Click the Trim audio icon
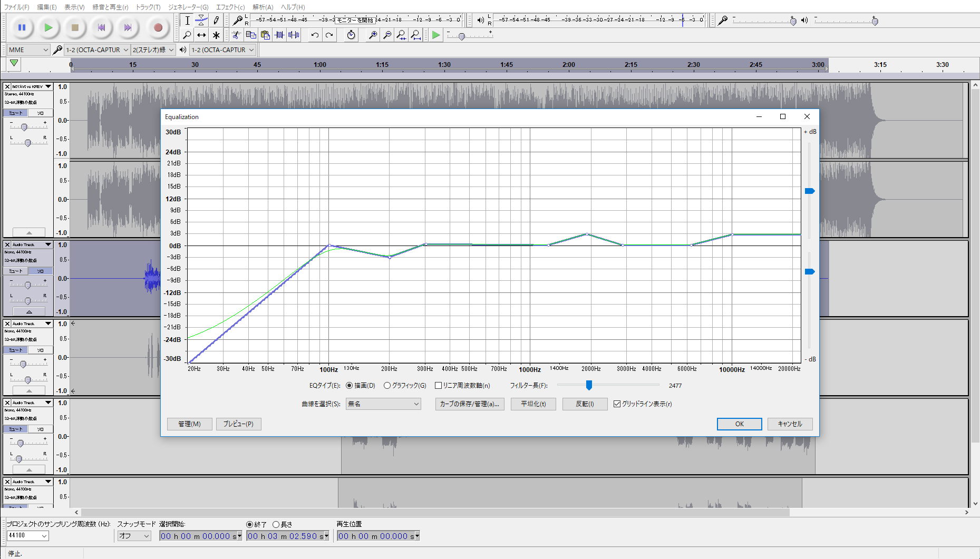The height and width of the screenshot is (559, 980). coord(279,35)
